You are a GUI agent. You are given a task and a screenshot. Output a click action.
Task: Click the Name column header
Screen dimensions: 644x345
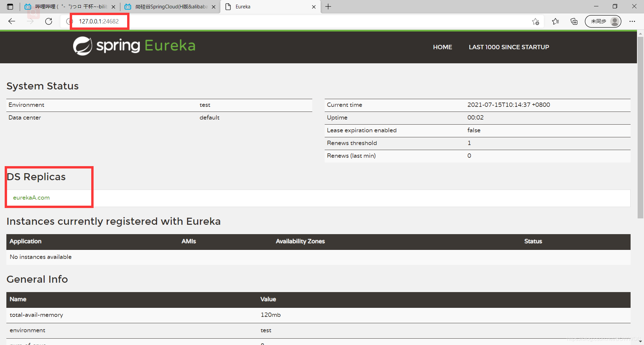(x=18, y=299)
